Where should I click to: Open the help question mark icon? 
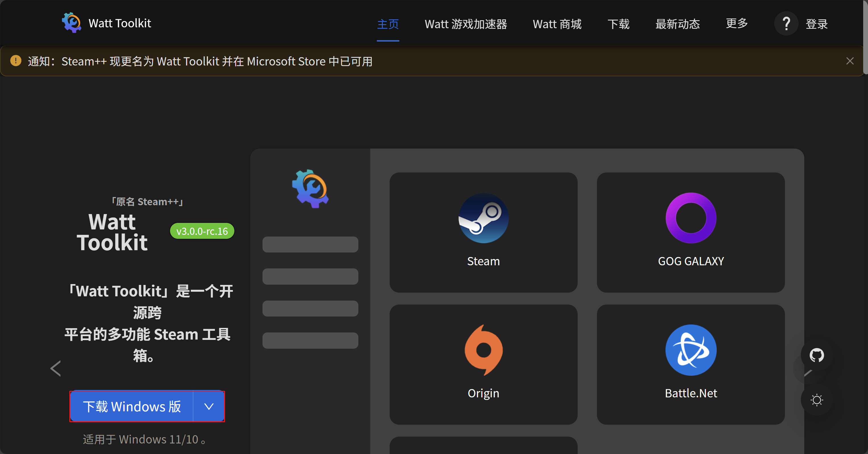(786, 24)
